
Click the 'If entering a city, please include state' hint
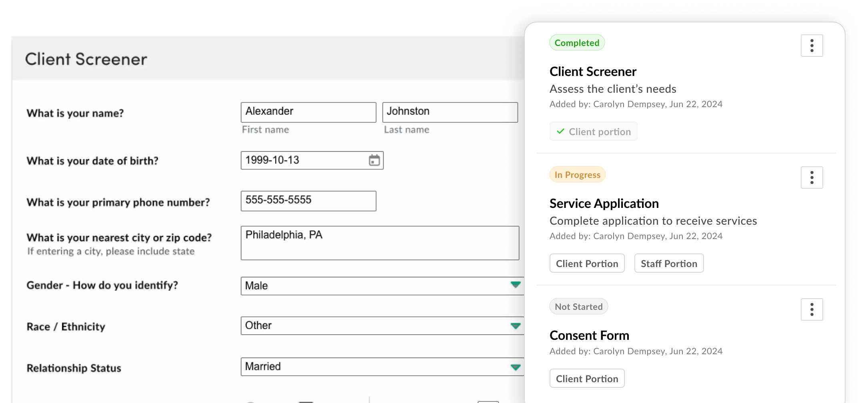[111, 251]
